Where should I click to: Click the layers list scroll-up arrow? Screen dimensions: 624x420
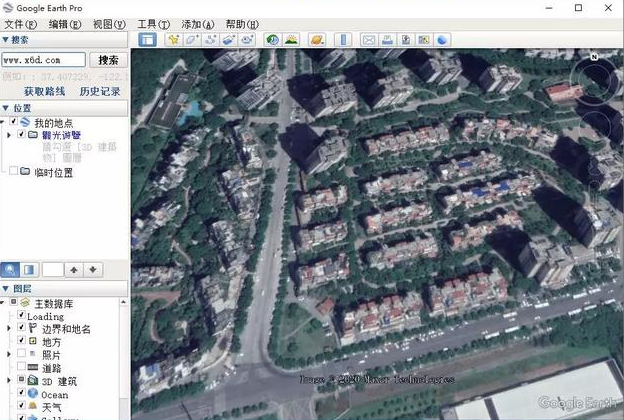coord(123,302)
